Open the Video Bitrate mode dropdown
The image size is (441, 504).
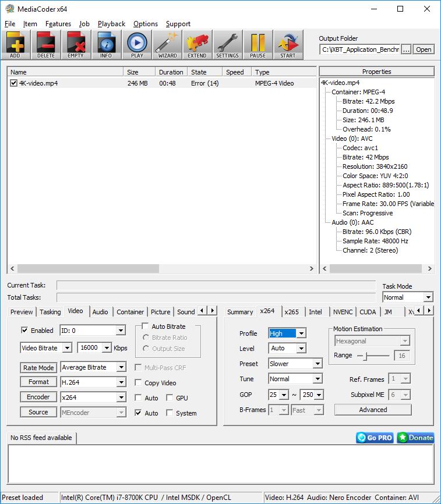(45, 348)
